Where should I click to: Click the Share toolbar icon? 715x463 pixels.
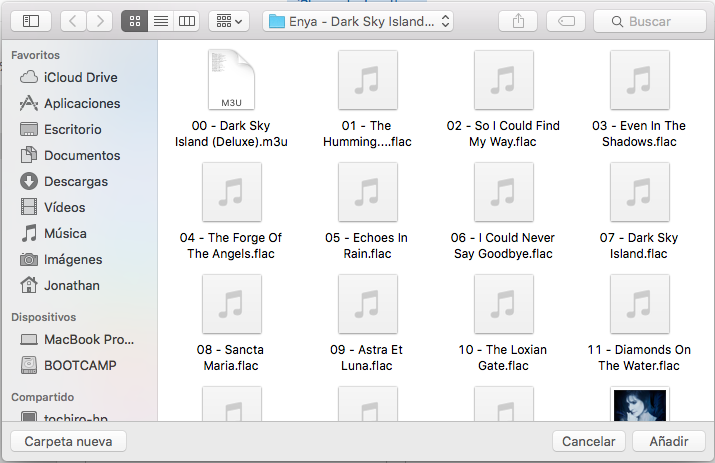point(518,21)
